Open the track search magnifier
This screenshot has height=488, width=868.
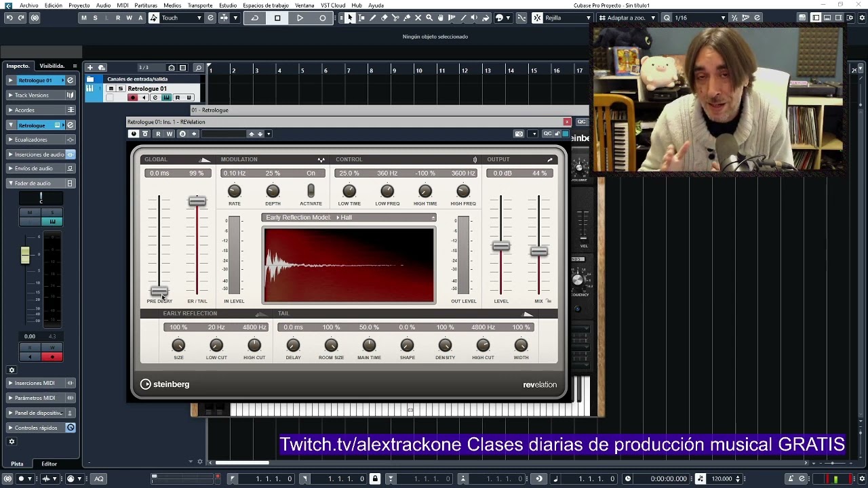pos(198,68)
